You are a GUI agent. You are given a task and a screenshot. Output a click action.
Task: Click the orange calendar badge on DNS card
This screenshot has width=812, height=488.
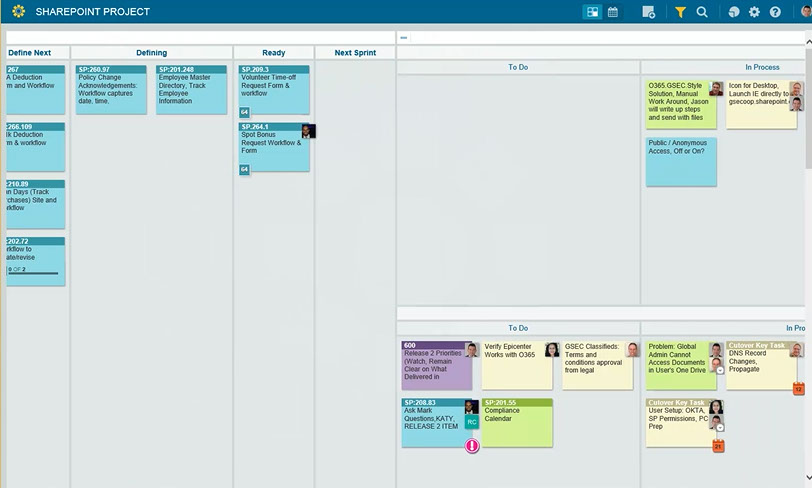(x=798, y=389)
